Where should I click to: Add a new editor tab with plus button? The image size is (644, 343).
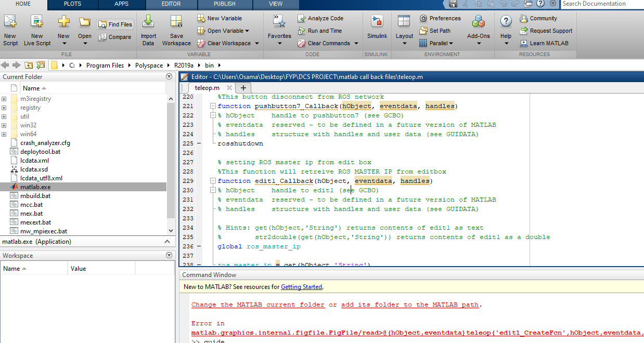click(x=243, y=88)
